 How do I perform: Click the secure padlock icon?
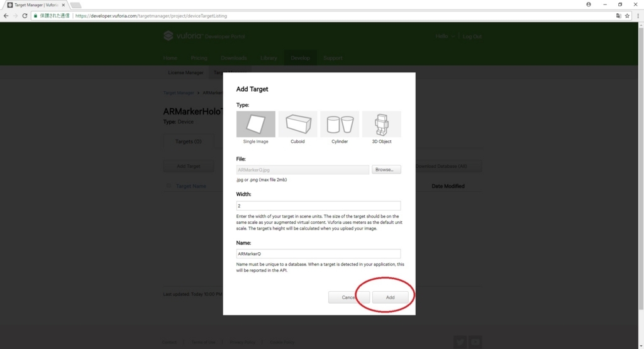[x=36, y=16]
